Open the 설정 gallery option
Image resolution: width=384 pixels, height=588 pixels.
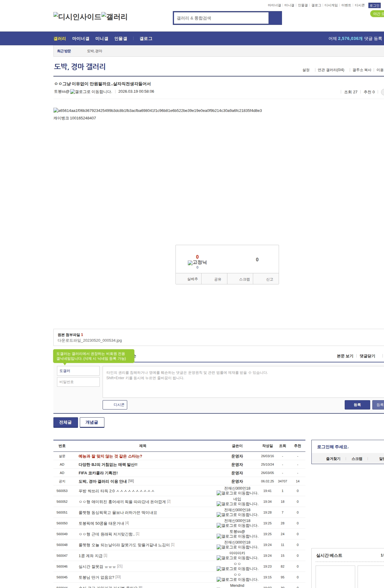click(306, 70)
